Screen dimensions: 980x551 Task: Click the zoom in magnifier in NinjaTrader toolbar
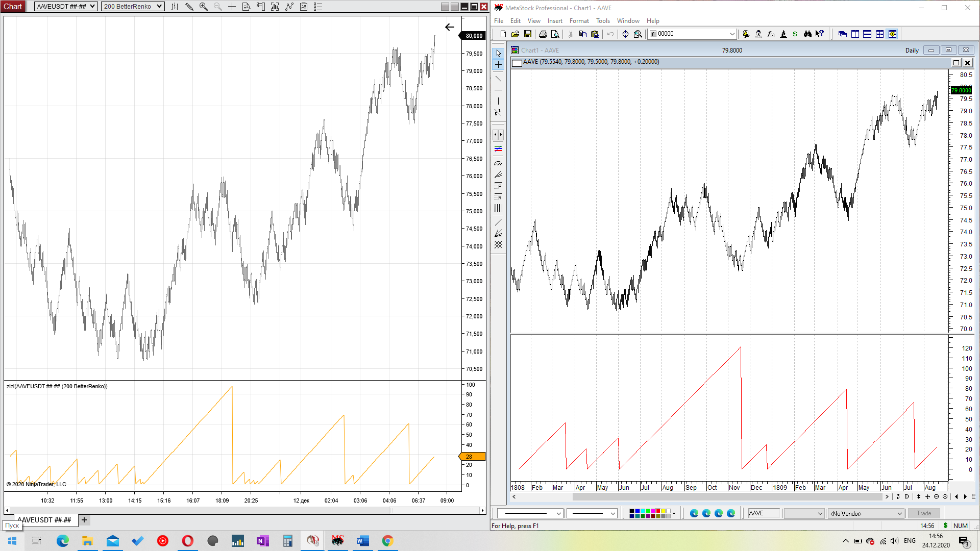203,7
